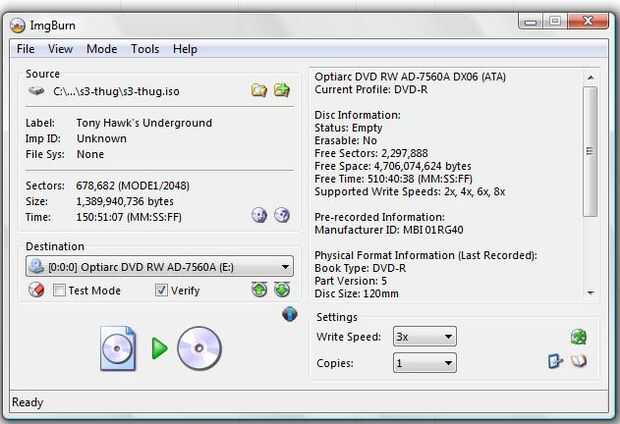This screenshot has width=620, height=424.
Task: Open the File menu
Action: coord(26,49)
